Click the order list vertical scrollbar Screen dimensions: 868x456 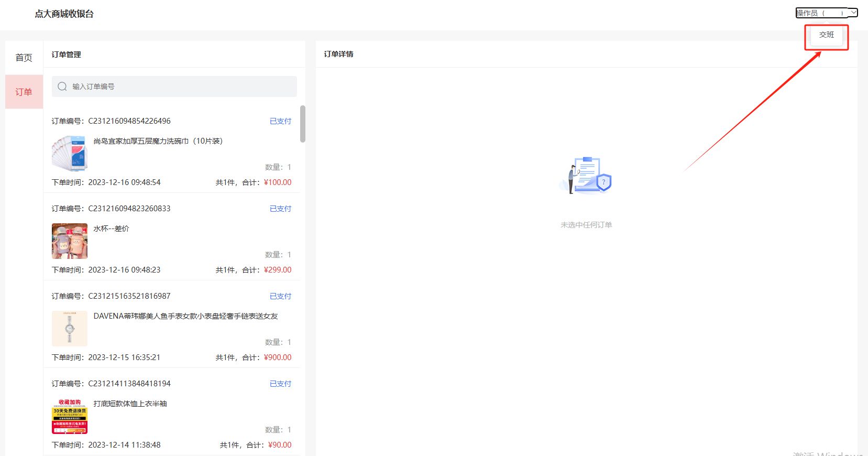pos(302,124)
